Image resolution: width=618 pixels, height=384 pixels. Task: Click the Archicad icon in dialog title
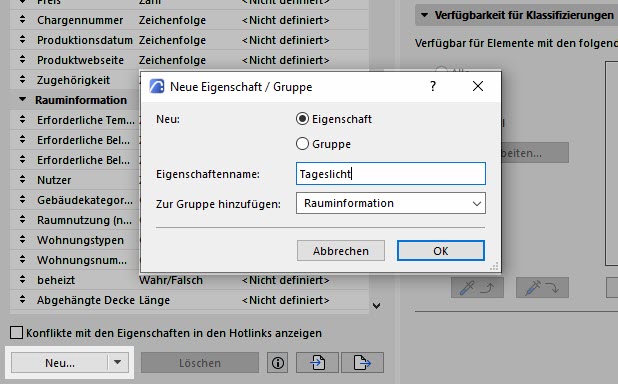tap(157, 86)
